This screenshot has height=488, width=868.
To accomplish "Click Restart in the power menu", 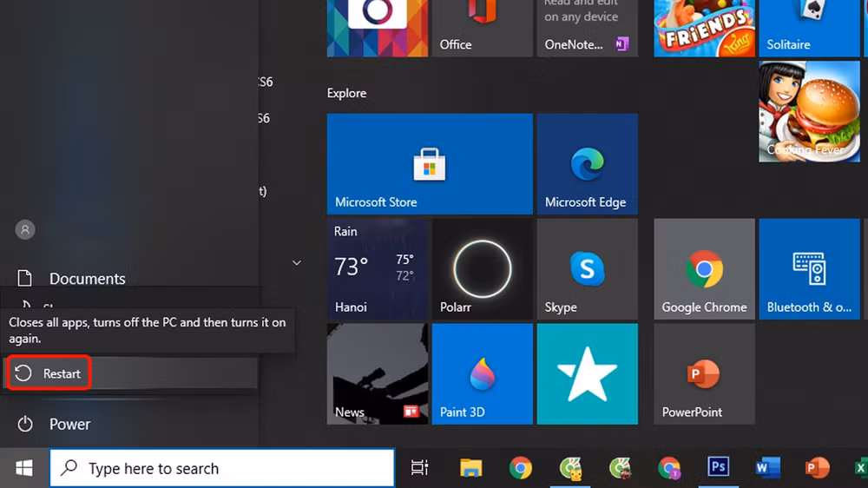I will tap(131, 373).
